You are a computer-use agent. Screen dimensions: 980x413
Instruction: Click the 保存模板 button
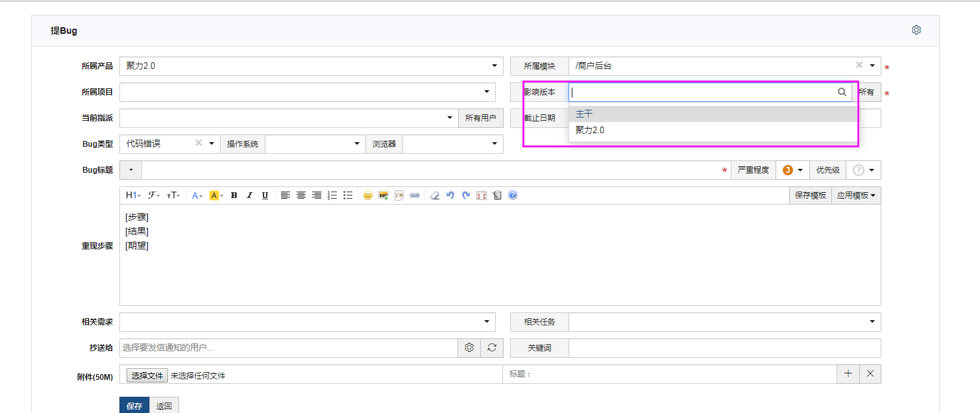point(811,195)
